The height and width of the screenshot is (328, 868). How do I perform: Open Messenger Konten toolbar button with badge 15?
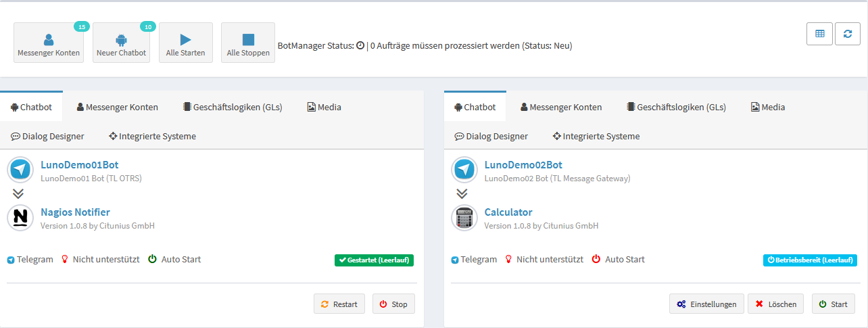click(49, 43)
